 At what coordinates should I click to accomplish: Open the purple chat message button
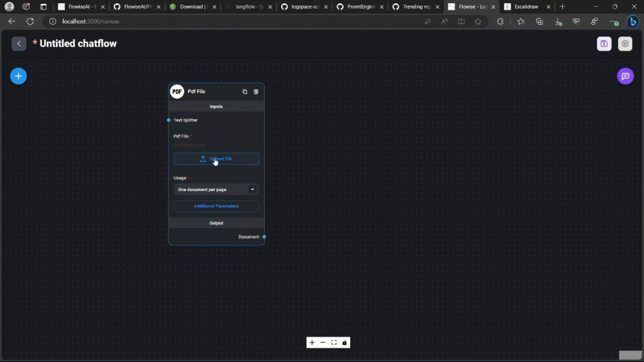click(625, 76)
